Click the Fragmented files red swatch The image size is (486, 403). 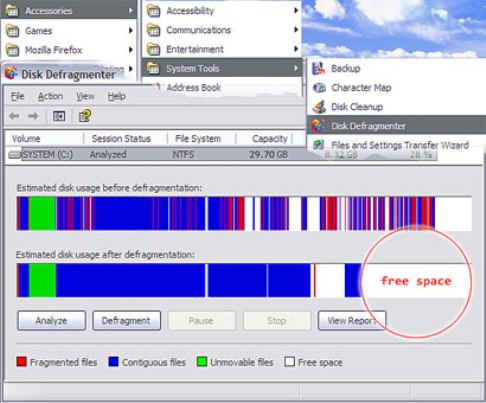(22, 362)
